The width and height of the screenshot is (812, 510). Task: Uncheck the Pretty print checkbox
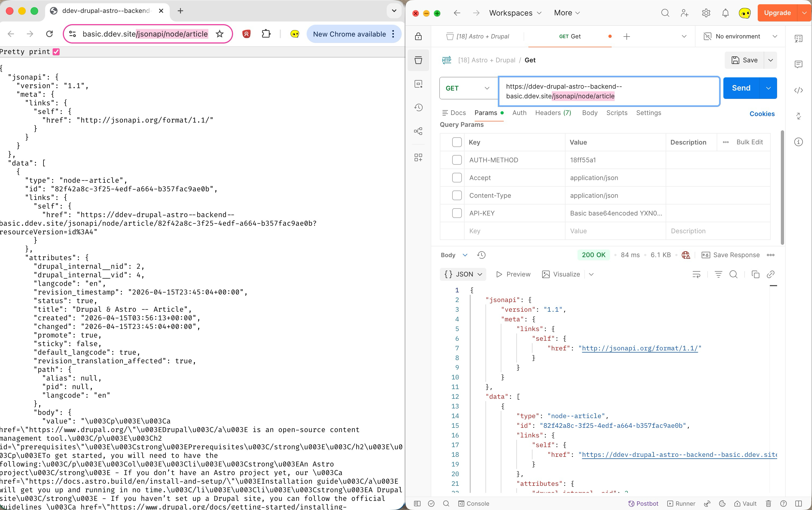point(56,52)
